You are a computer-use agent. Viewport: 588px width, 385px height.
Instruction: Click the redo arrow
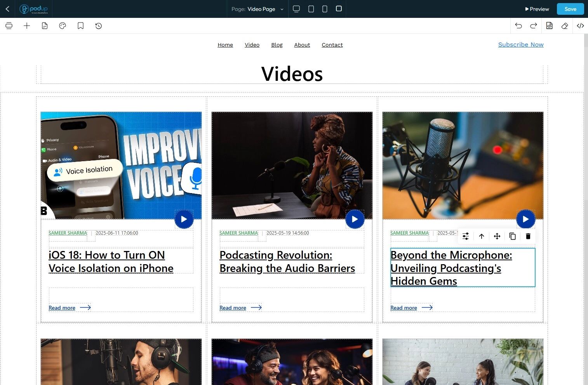coord(534,26)
